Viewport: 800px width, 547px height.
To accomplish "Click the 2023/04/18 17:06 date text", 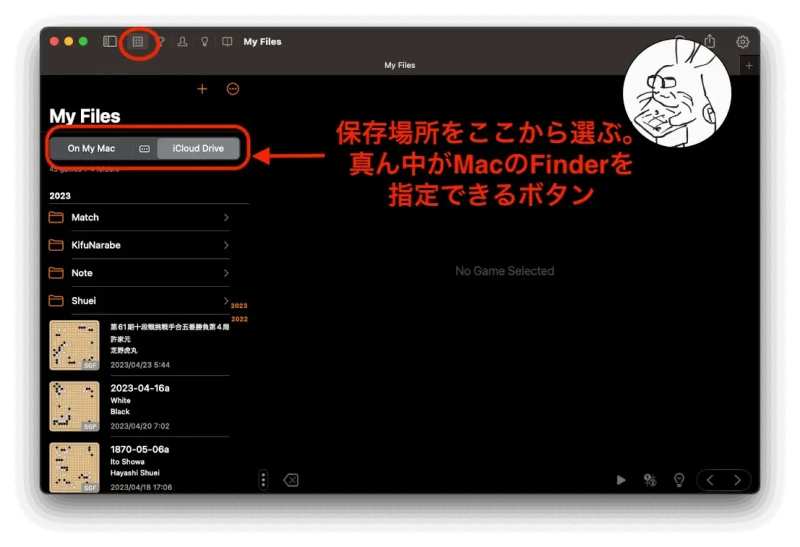I will [141, 487].
